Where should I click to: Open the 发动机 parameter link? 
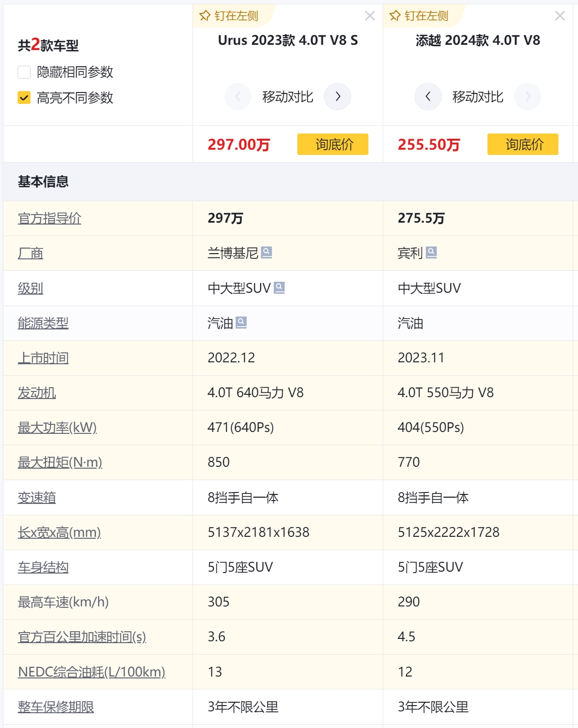click(37, 393)
